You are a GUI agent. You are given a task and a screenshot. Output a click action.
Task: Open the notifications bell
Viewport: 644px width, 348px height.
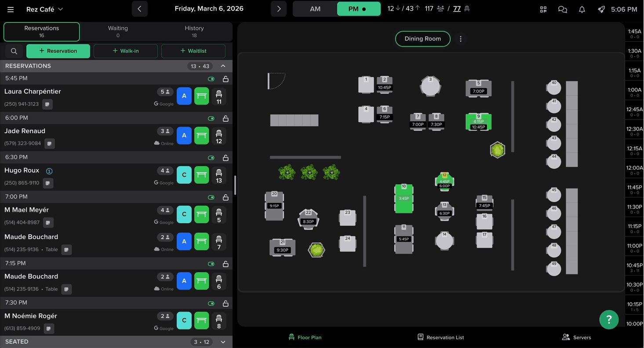tap(582, 9)
